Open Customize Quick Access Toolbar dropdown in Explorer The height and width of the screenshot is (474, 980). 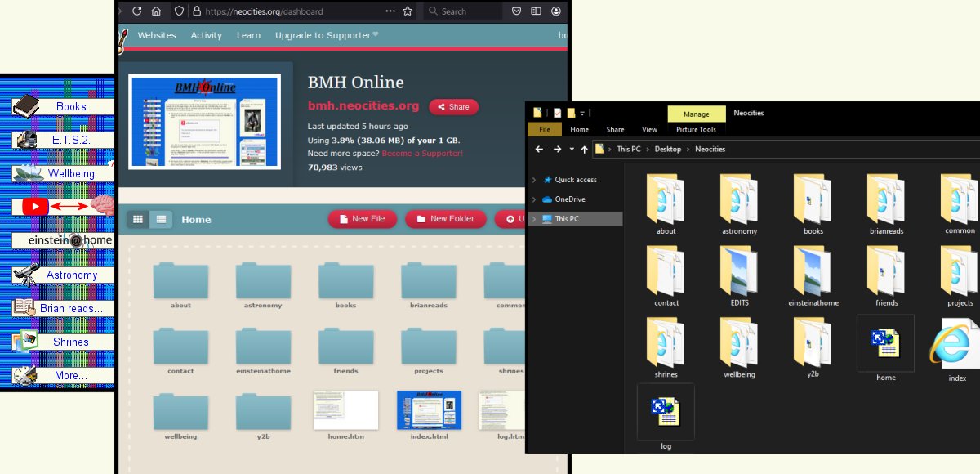click(581, 113)
